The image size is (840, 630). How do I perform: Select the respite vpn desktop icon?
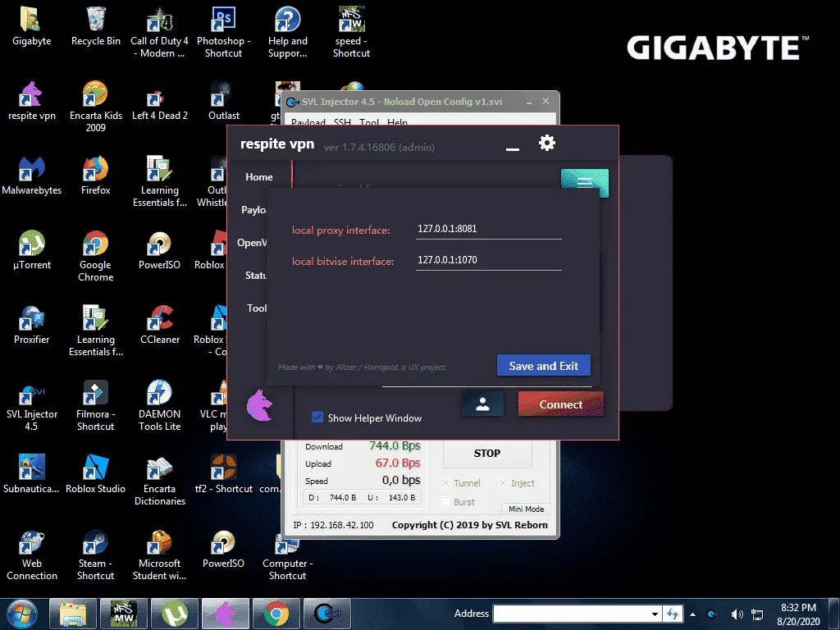[32, 101]
